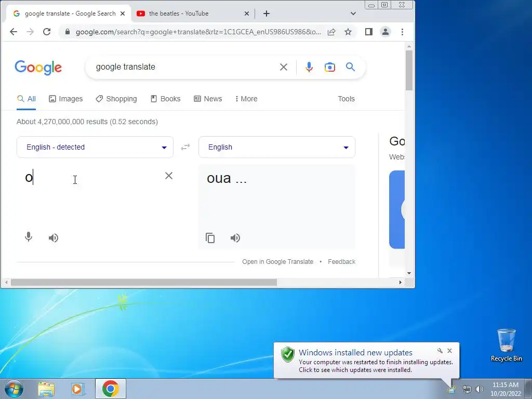Screen dimensions: 532x399
Task: Copy the translated text
Action: [x=210, y=238]
